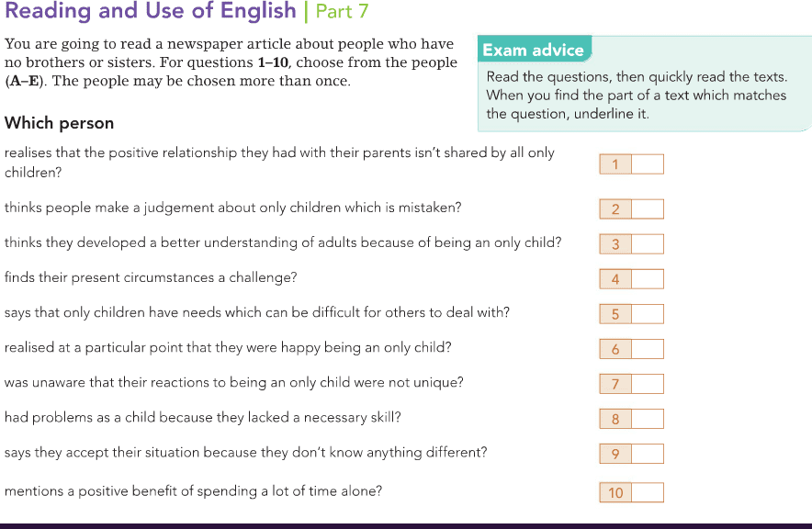Click the 'Reading and Use of English' title
This screenshot has width=812, height=529.
(x=150, y=13)
